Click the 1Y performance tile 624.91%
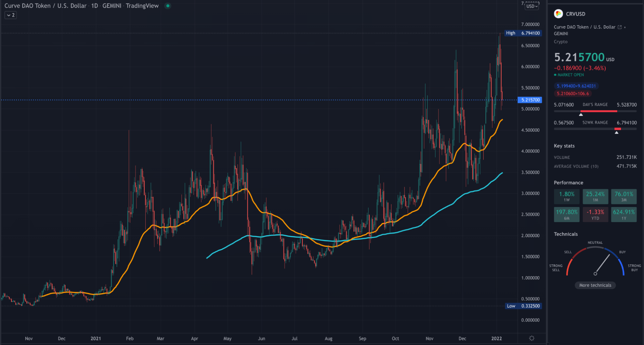Viewport: 644px width, 345px height. coord(624,214)
